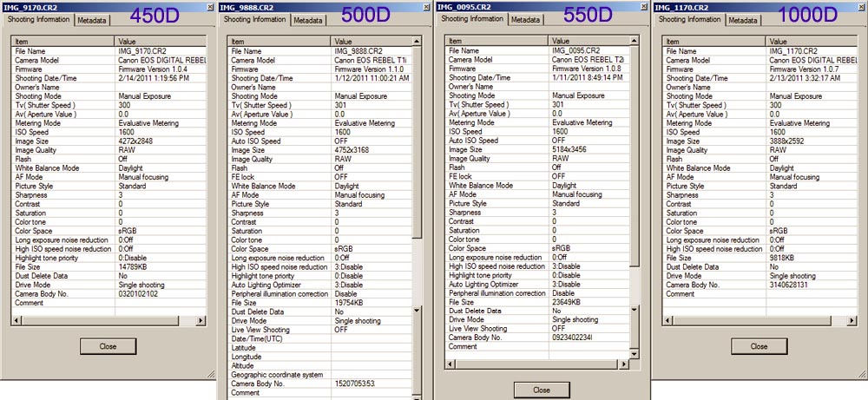The height and width of the screenshot is (400, 868).
Task: Click the right scroll arrow in the IMG_9170.CR2 list
Action: coord(201,320)
